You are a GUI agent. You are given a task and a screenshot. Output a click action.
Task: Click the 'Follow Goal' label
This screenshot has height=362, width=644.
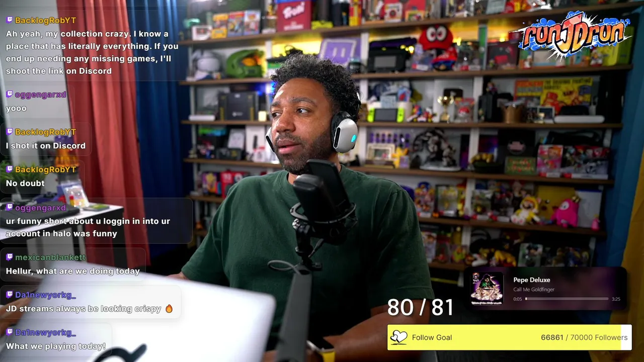(x=432, y=338)
